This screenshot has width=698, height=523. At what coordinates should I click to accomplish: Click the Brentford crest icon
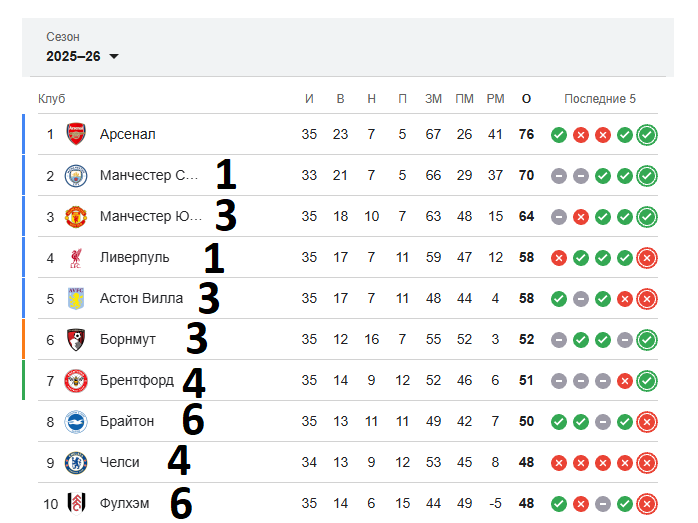[76, 381]
